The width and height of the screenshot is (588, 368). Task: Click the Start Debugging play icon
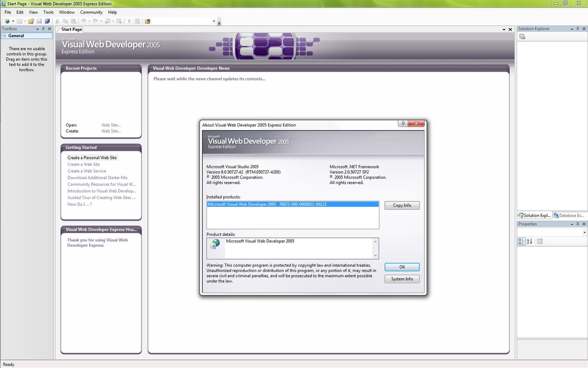pos(129,21)
